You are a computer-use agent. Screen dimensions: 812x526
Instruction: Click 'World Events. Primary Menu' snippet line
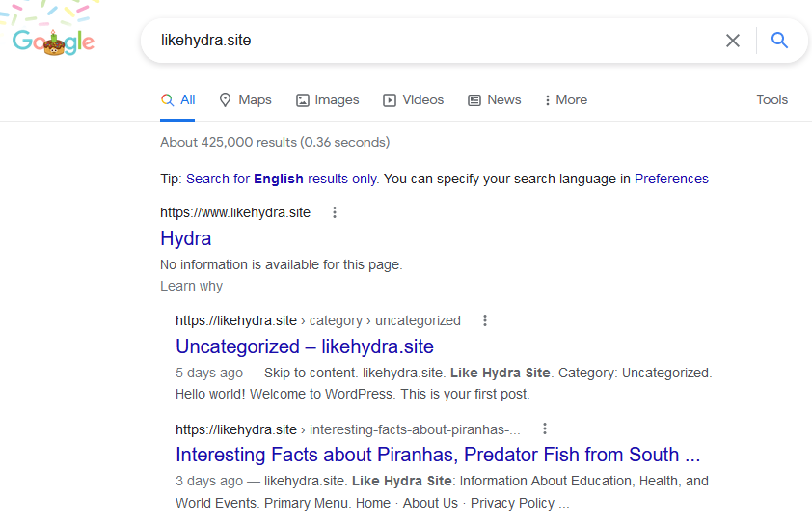point(372,503)
